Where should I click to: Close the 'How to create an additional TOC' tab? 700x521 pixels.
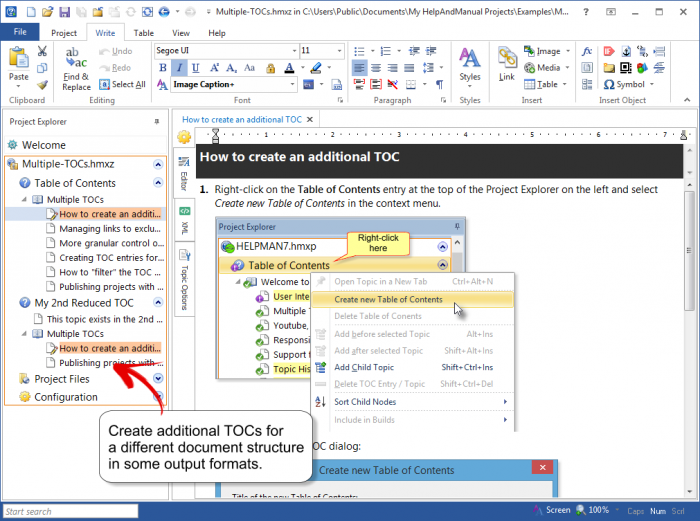pyautogui.click(x=310, y=120)
